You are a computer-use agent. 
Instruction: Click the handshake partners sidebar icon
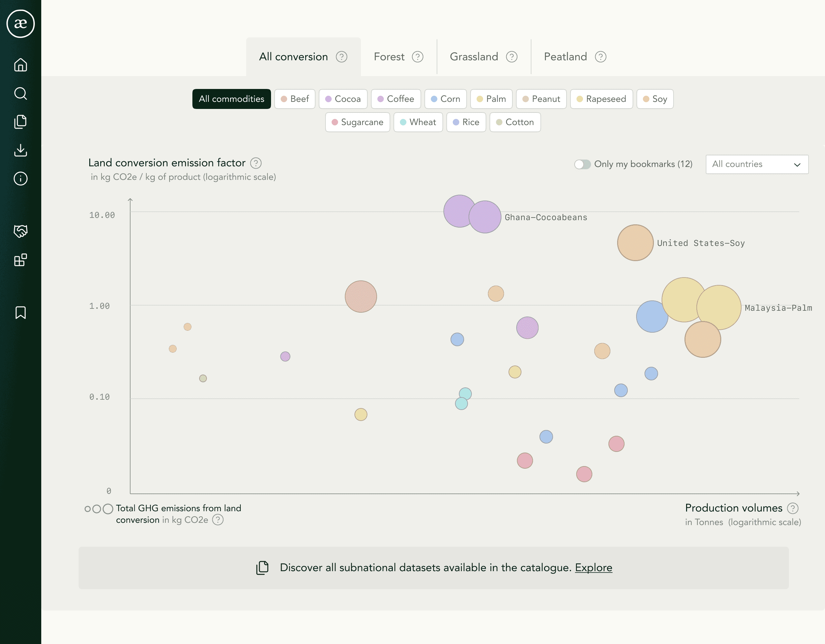click(x=20, y=231)
